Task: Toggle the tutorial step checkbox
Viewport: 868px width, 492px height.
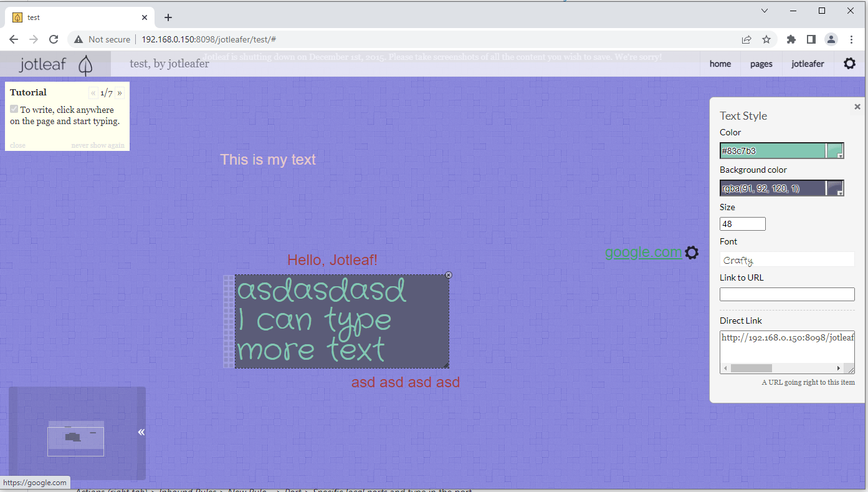Action: 14,109
